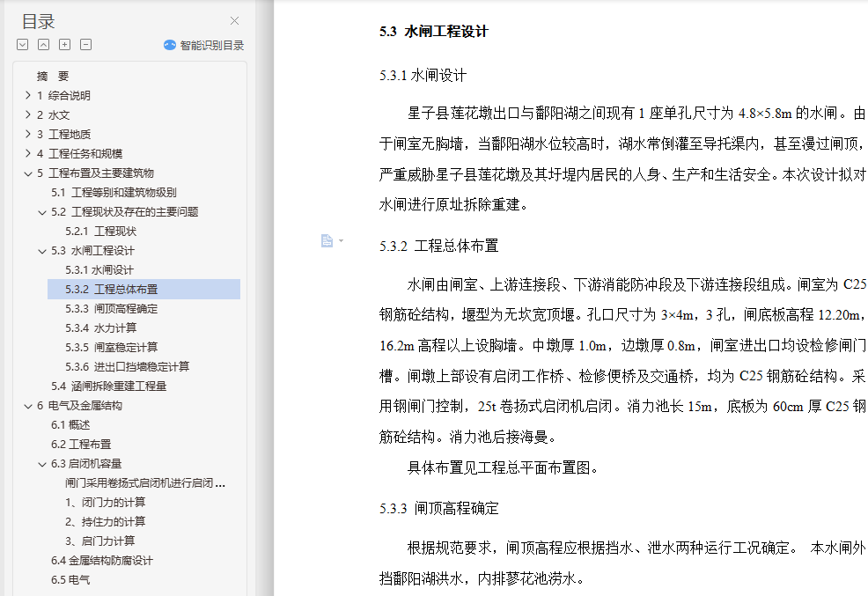Screen dimensions: 868x596
Task: Collapse chapter 5 工程布置及主要建筑物
Action: [x=28, y=173]
